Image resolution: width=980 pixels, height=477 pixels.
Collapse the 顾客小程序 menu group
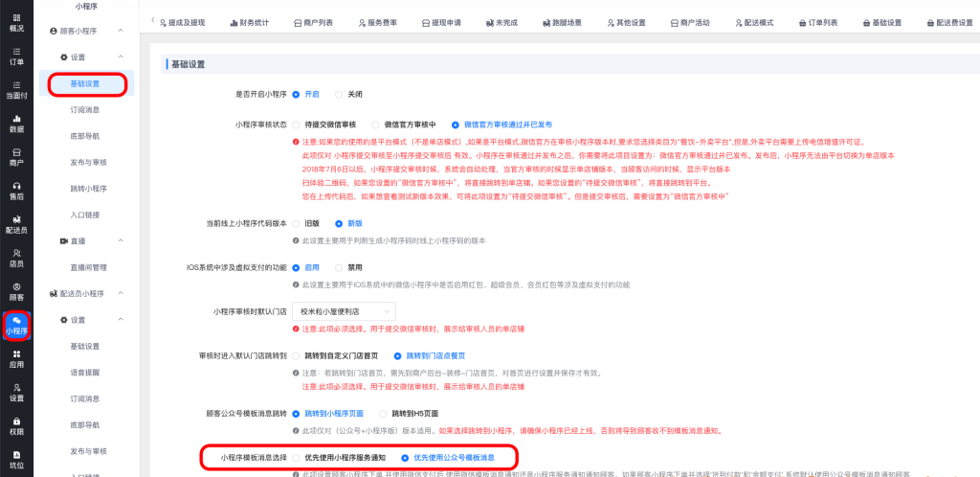[x=121, y=32]
